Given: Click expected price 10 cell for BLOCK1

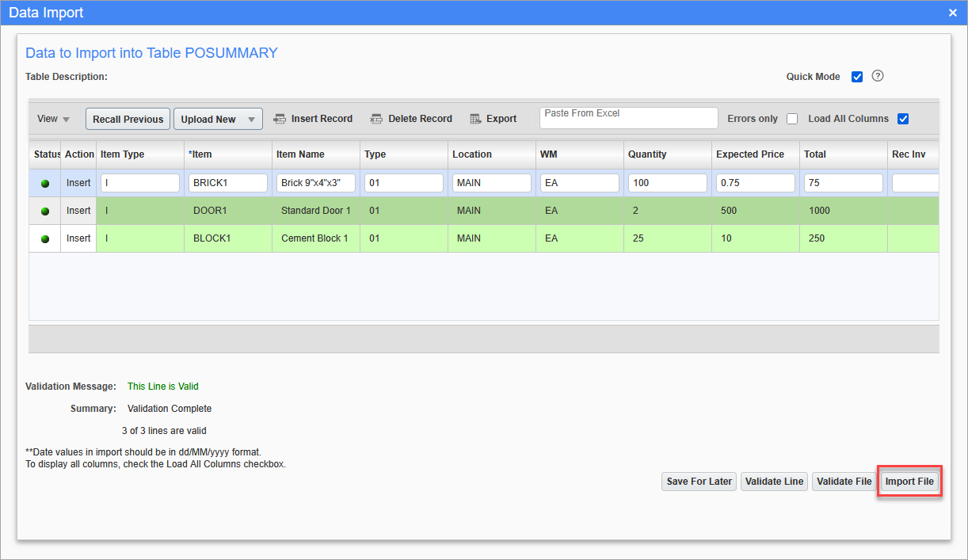Looking at the screenshot, I should click(x=756, y=238).
